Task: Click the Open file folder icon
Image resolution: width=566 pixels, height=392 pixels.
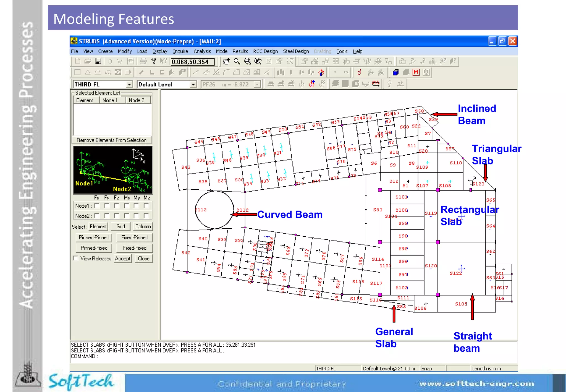Action: coord(88,61)
